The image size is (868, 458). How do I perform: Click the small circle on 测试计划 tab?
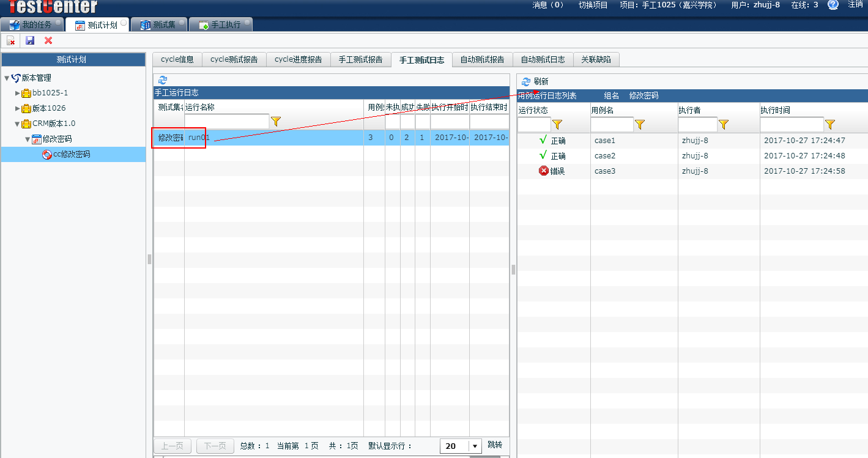[x=124, y=23]
